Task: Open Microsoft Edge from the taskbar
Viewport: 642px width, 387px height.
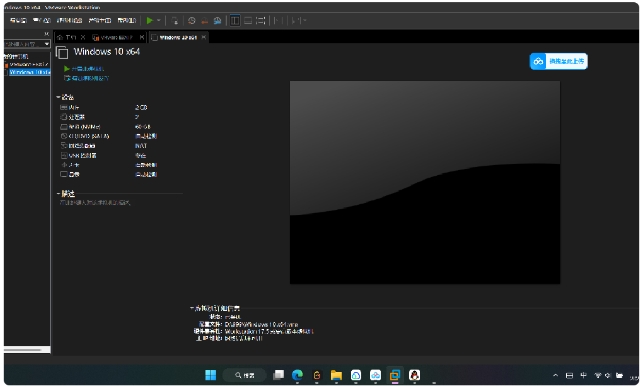Action: click(x=297, y=375)
